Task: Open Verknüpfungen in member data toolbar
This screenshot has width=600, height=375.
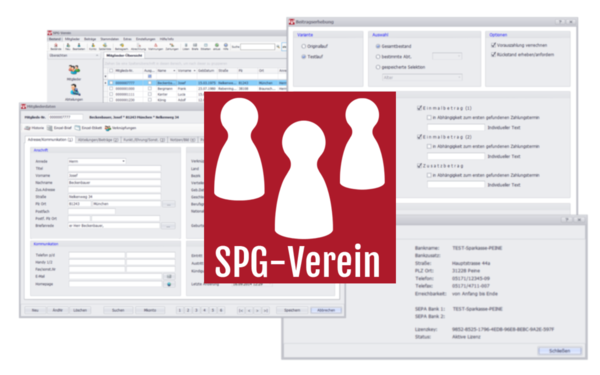Action: tap(121, 128)
